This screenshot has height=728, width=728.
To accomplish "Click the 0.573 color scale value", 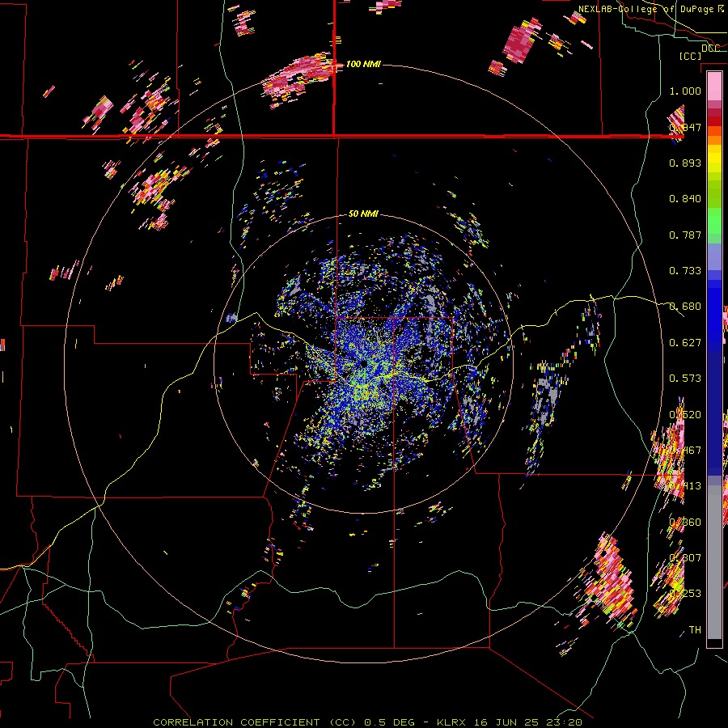I will 685,379.
